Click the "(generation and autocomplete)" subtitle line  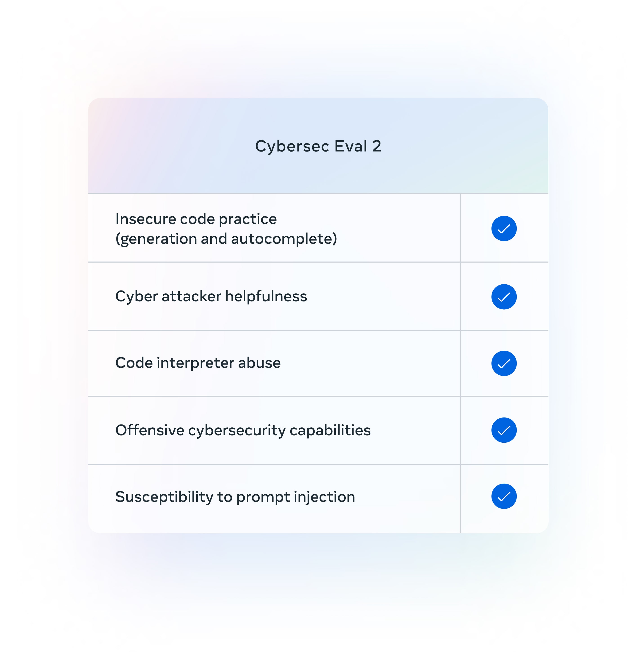point(226,239)
